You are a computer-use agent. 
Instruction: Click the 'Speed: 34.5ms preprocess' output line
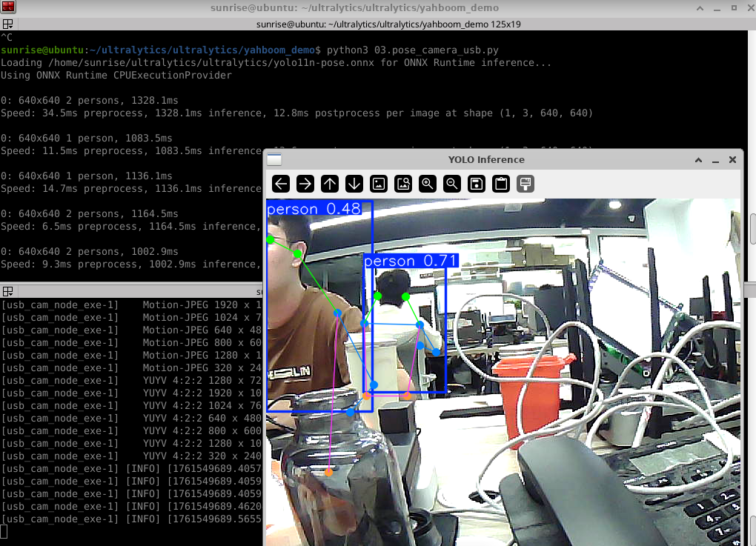tap(296, 113)
